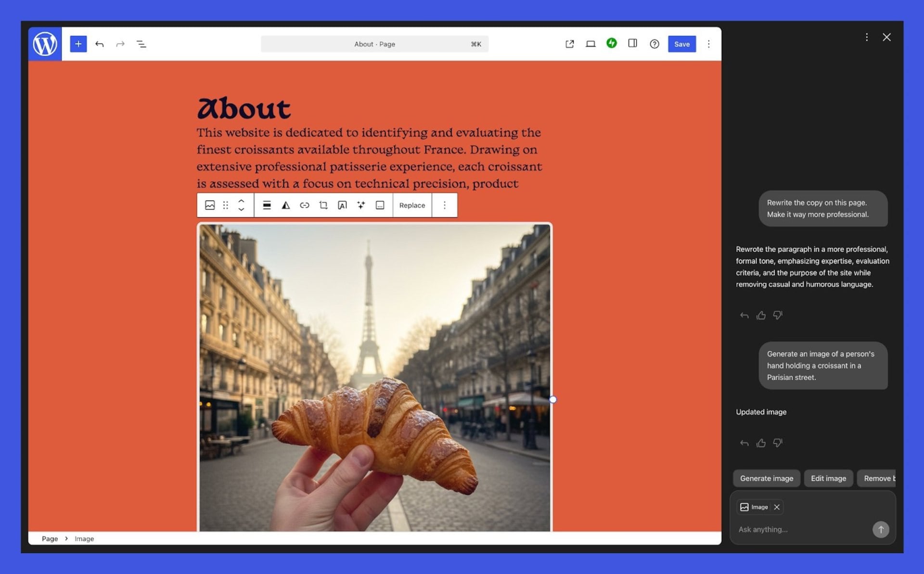The width and height of the screenshot is (924, 574).
Task: Open the editor options menu beside Save
Action: tap(708, 44)
